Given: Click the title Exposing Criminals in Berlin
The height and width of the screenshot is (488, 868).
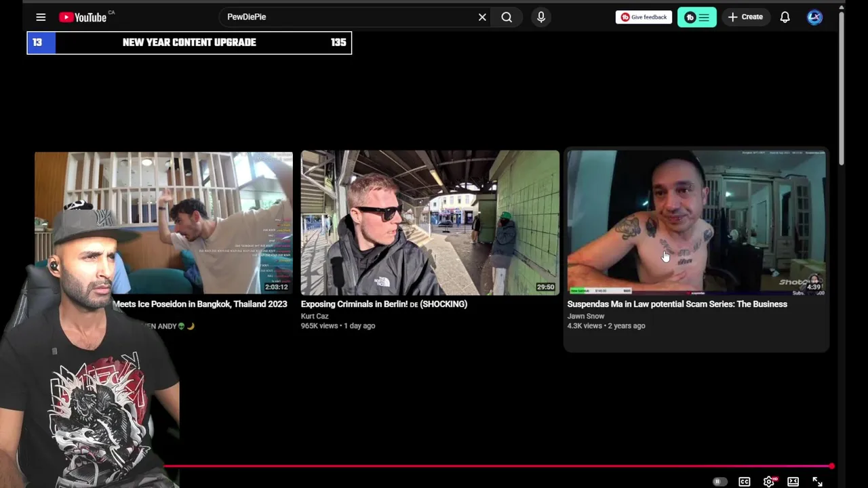Looking at the screenshot, I should tap(384, 304).
